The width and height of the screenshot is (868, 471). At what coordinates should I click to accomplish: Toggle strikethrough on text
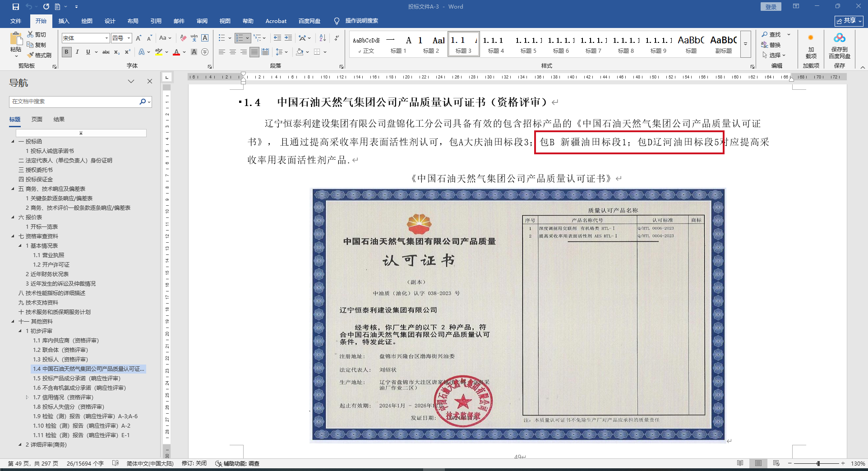tap(106, 52)
